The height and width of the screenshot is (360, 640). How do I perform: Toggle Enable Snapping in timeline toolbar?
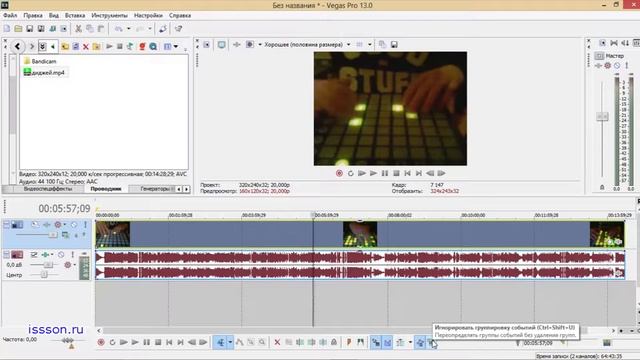click(x=376, y=342)
